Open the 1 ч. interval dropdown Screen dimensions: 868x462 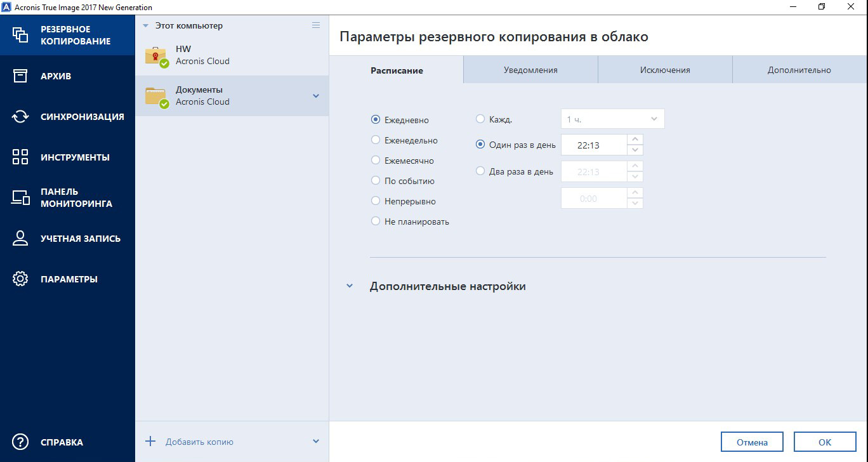(x=613, y=119)
